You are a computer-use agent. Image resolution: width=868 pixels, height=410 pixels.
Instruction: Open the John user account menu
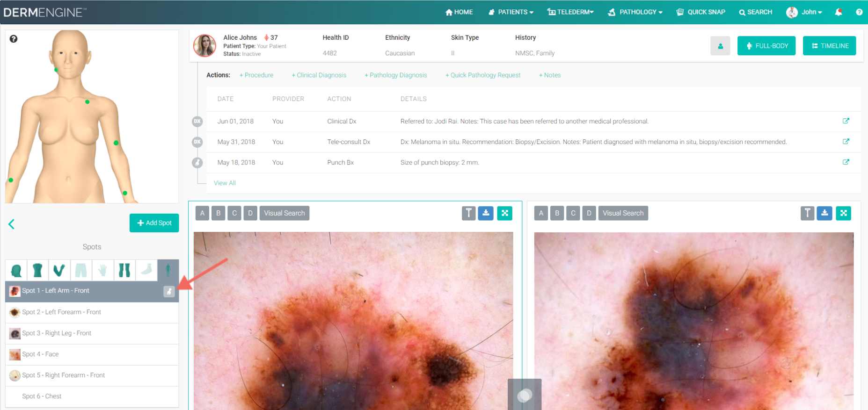click(x=804, y=12)
